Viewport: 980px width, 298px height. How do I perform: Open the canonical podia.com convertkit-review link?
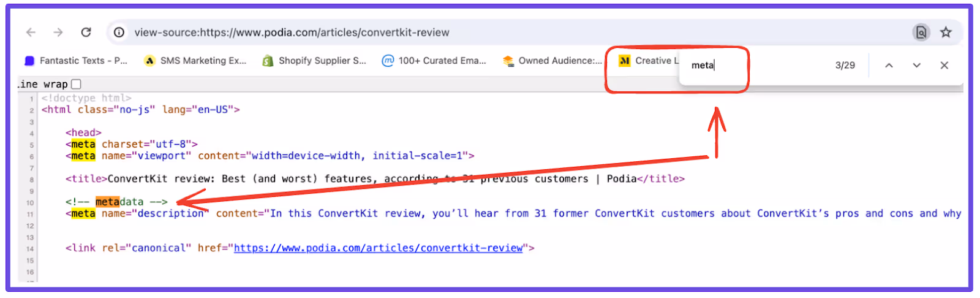[379, 248]
